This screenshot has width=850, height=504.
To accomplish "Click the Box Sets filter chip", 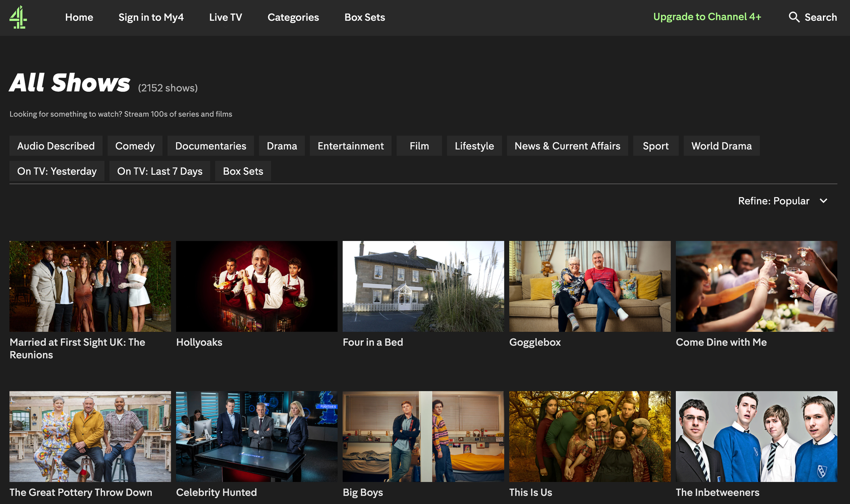I will pyautogui.click(x=243, y=171).
